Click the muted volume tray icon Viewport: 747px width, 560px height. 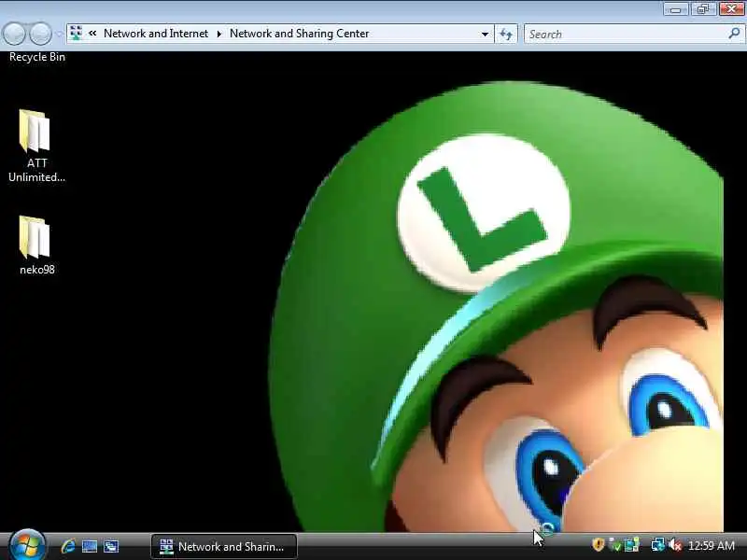675,545
